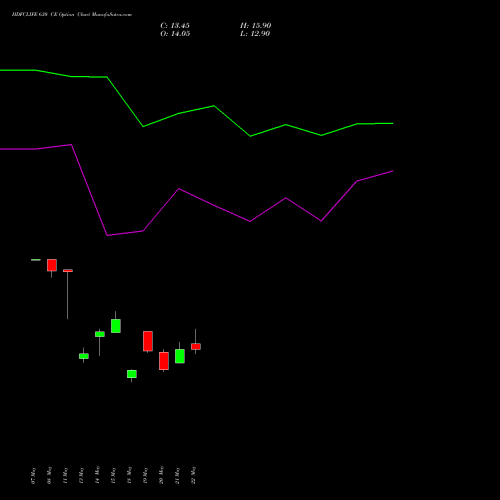Screen dimensions: 500x500
Task: Click the red candlestick for 19 May
Action: [148, 341]
